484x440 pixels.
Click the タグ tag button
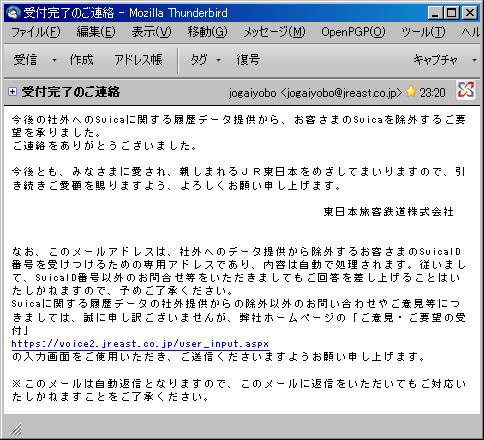coord(199,60)
